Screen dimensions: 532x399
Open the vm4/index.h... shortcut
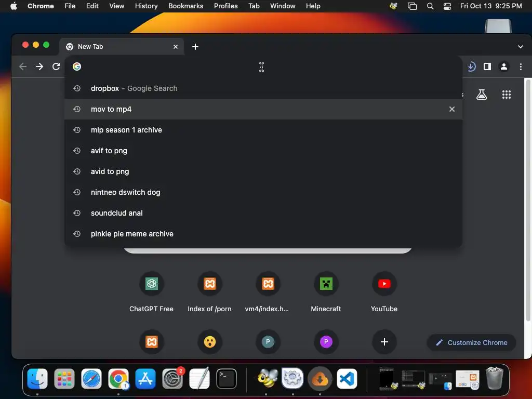(x=268, y=292)
